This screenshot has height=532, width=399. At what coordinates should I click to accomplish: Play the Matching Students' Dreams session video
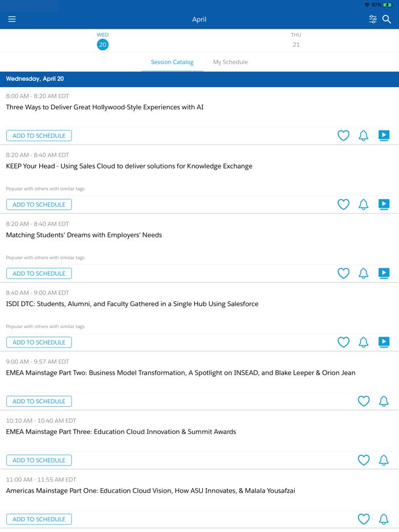(x=384, y=273)
